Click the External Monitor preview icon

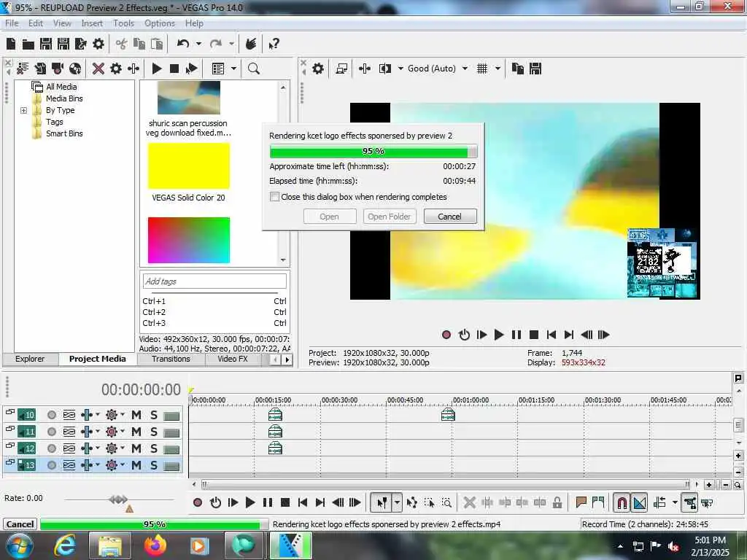(341, 69)
